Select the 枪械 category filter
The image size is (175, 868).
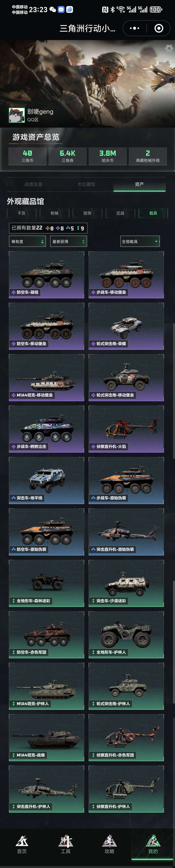tap(54, 213)
